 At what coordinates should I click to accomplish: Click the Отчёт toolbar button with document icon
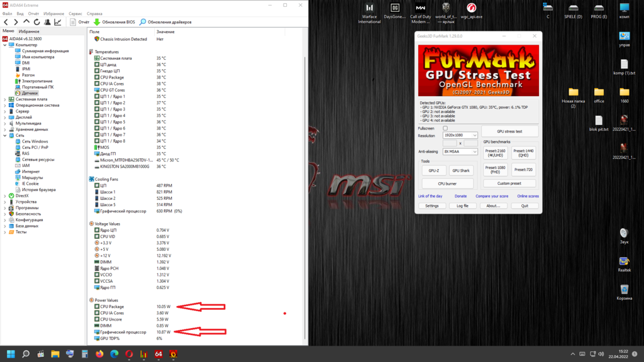pyautogui.click(x=80, y=22)
